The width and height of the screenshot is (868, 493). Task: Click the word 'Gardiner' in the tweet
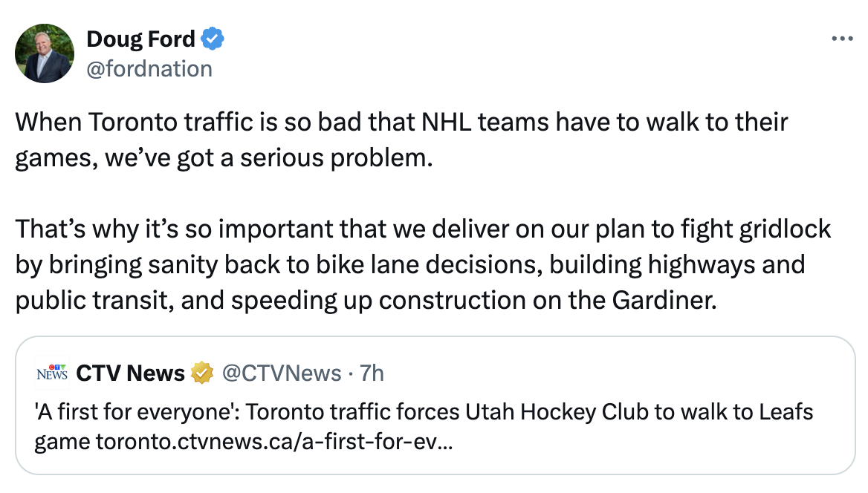click(x=662, y=299)
